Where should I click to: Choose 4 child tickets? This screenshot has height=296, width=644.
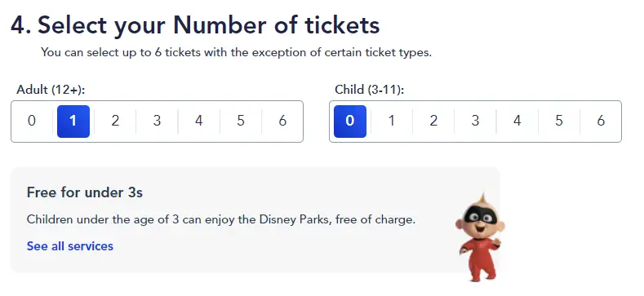click(517, 121)
